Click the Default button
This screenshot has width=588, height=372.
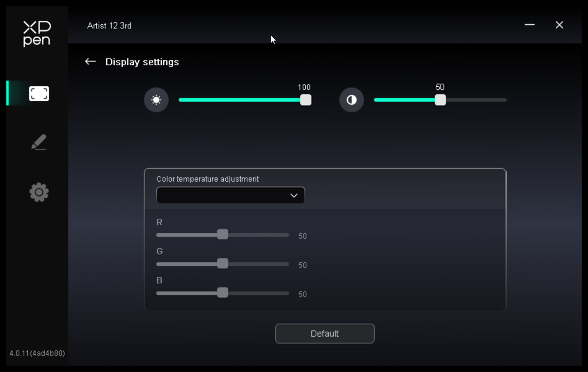point(325,334)
